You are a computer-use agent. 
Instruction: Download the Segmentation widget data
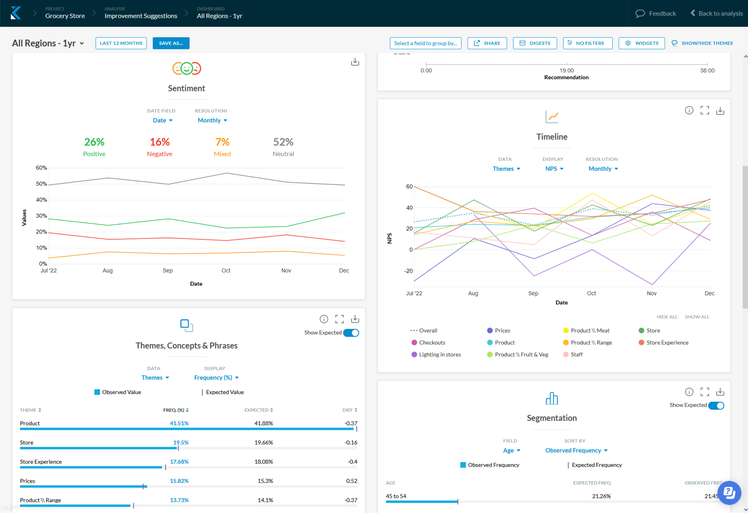(x=720, y=392)
